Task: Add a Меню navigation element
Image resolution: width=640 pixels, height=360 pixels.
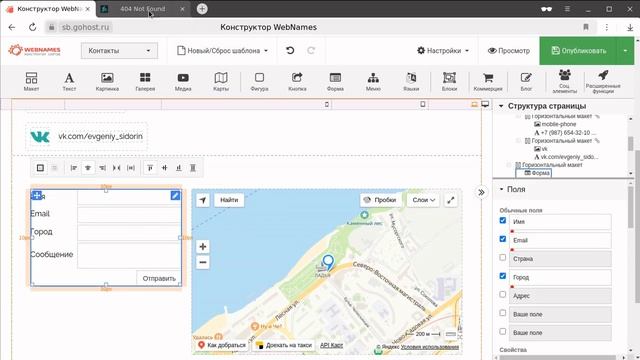Action: 373,82
